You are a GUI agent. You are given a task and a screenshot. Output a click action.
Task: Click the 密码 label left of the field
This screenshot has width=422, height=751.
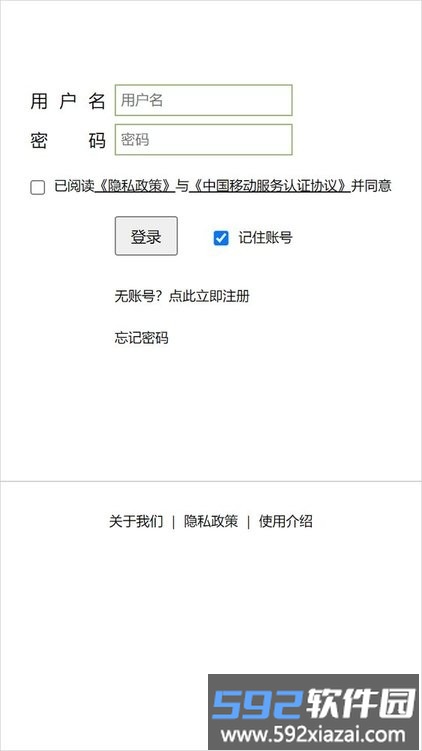(68, 140)
